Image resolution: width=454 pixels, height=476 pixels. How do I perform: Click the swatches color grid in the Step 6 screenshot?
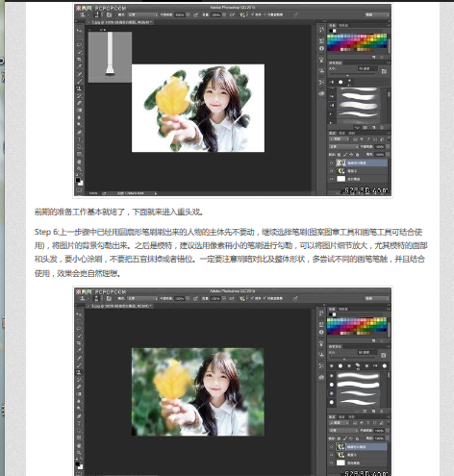pos(357,326)
